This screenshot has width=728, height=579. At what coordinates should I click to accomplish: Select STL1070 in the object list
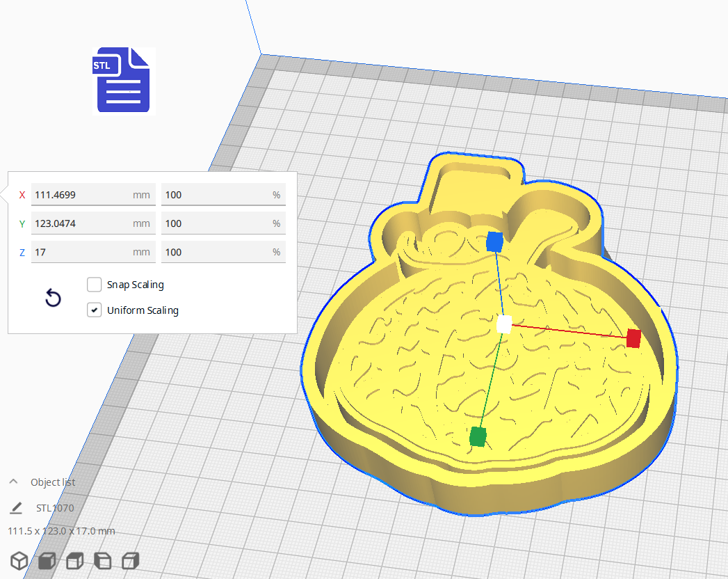[54, 508]
